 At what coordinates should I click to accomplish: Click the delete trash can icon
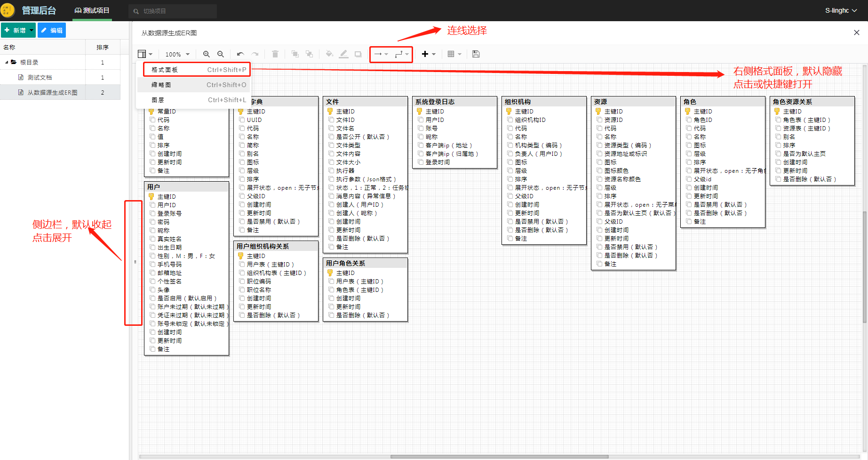point(275,54)
